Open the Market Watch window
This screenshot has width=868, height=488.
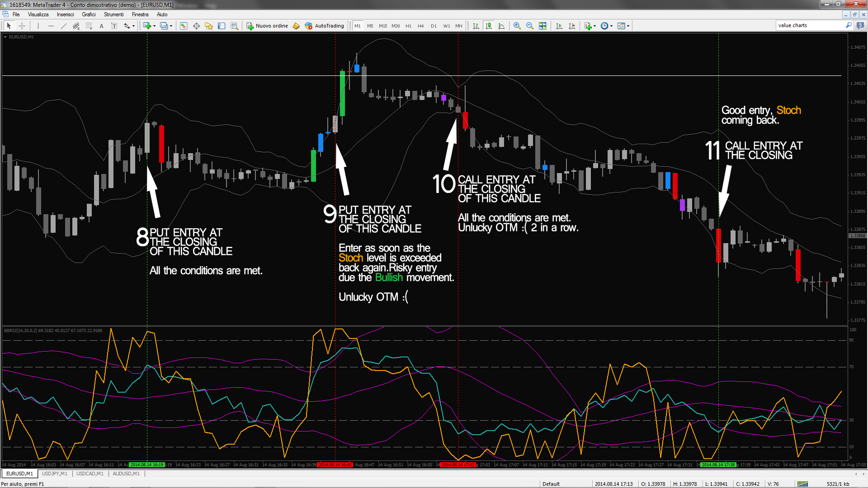point(184,26)
